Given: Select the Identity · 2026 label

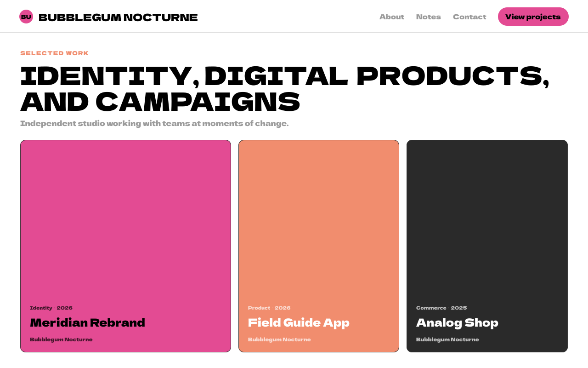Looking at the screenshot, I should (x=51, y=308).
